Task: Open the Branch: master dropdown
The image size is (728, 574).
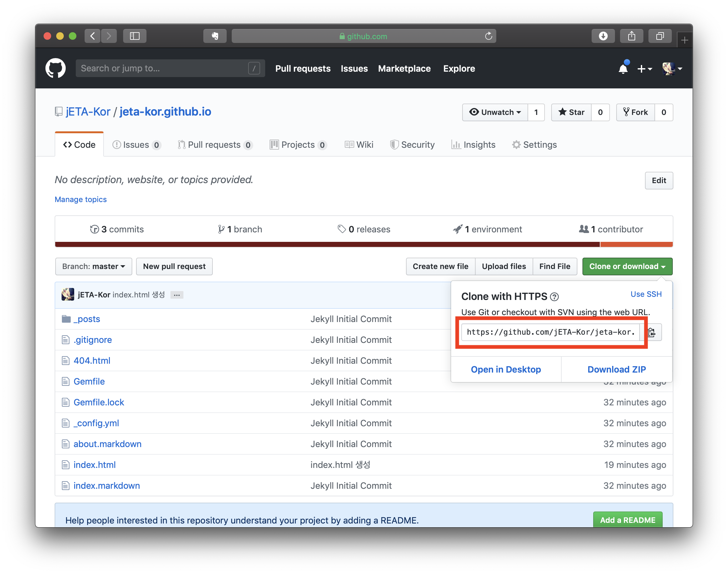Action: point(93,266)
